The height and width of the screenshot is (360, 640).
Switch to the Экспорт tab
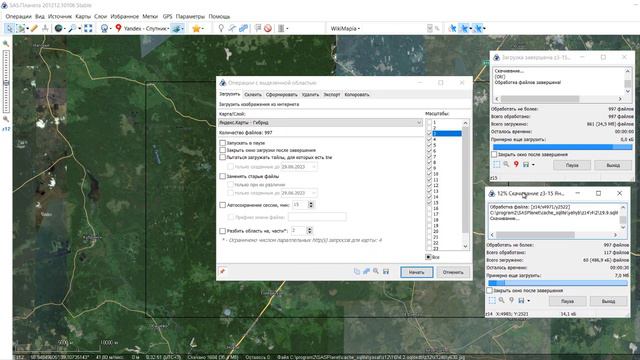[331, 94]
